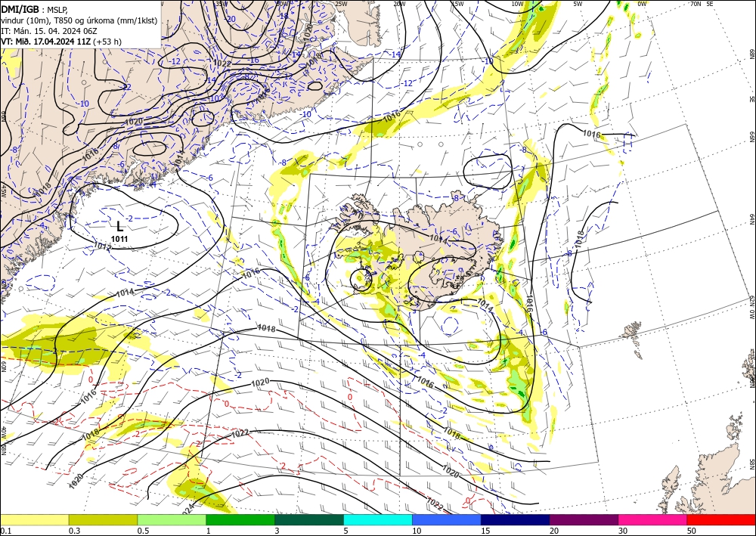
Task: Click the '15W' longitude label
Action: click(457, 4)
